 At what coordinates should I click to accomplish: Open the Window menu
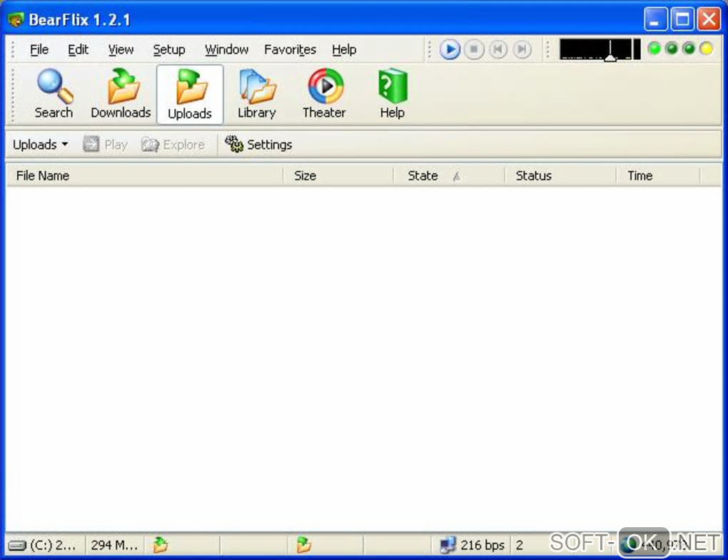226,49
